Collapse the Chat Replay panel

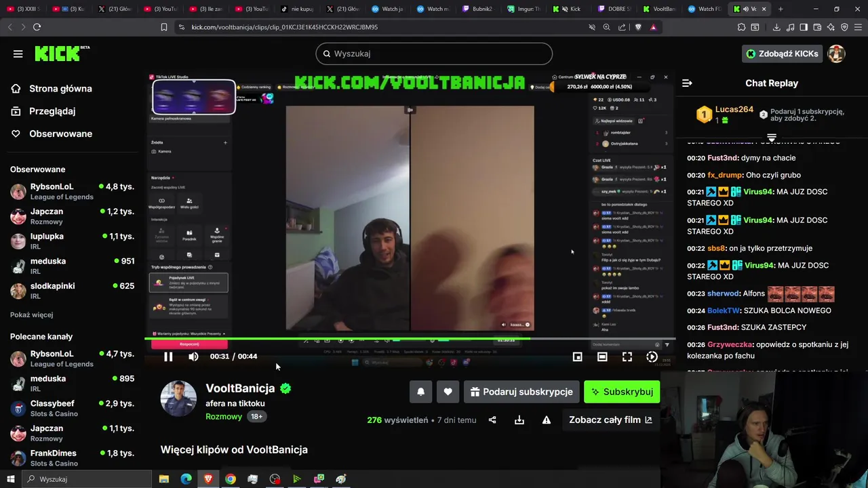(x=687, y=83)
